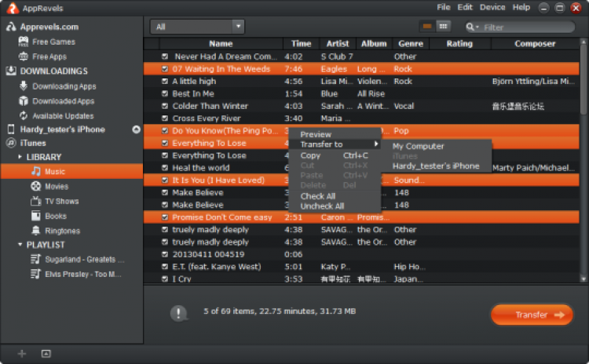Click the exclamation info icon

pyautogui.click(x=178, y=313)
